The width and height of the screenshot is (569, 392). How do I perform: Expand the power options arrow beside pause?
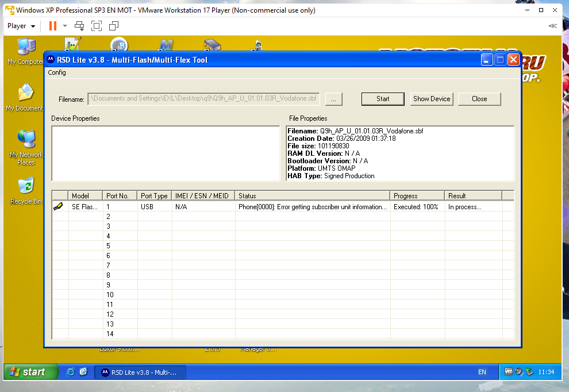click(65, 26)
